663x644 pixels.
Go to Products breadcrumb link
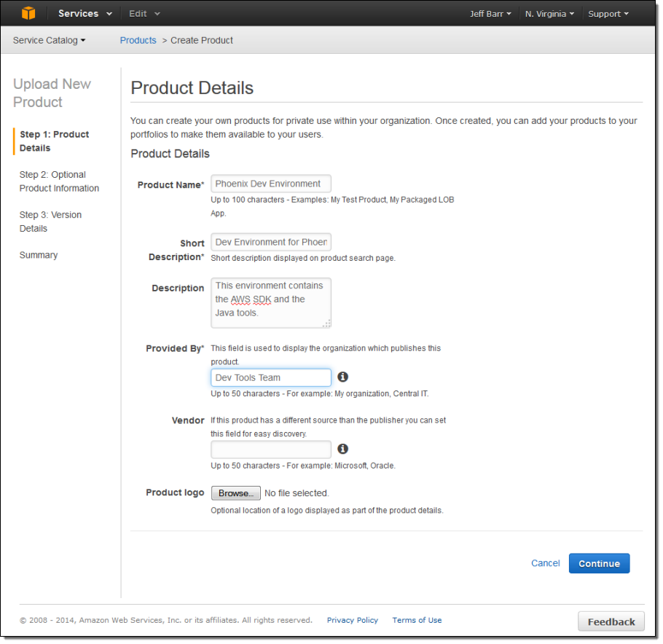point(138,40)
